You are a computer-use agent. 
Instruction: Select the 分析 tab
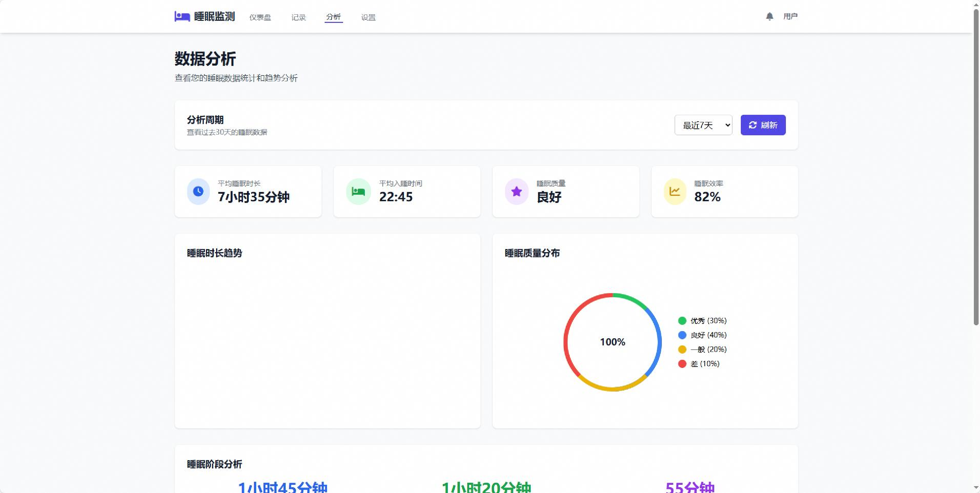click(333, 17)
